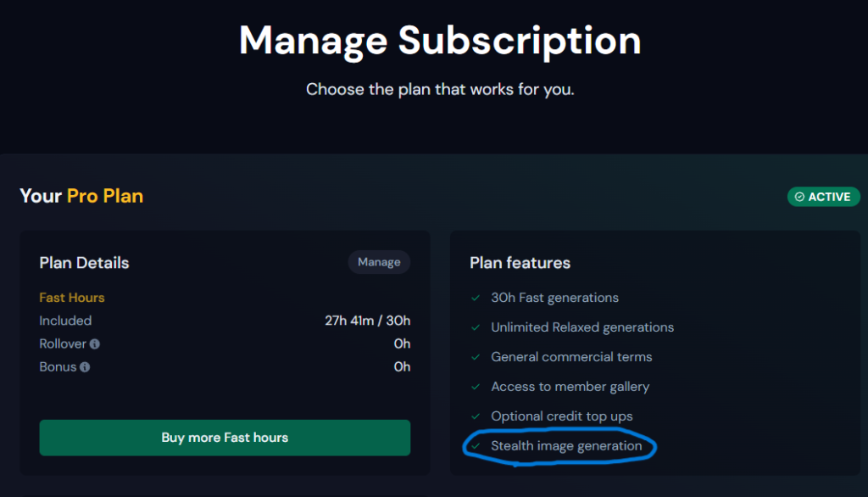Image resolution: width=868 pixels, height=497 pixels.
Task: Buy more Fast hours
Action: coord(225,438)
